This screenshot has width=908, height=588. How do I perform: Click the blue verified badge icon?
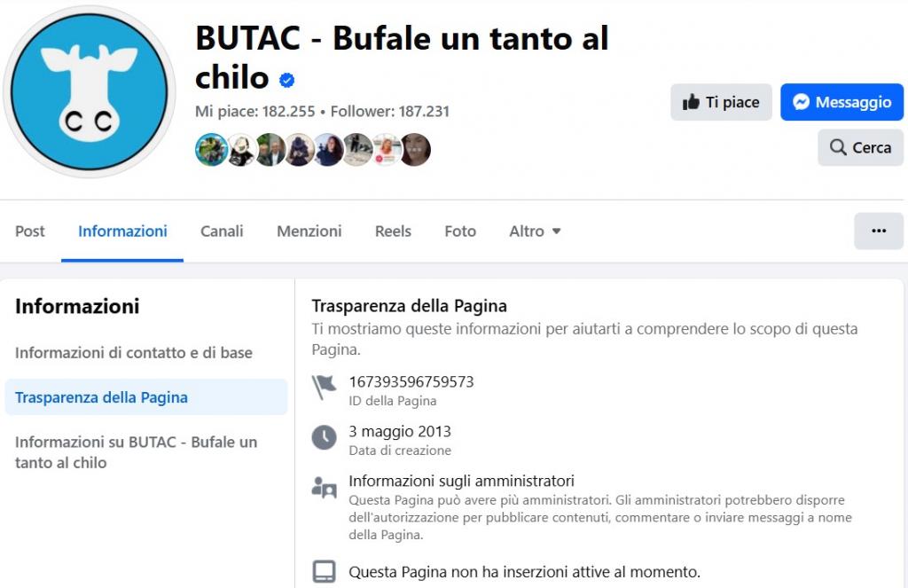point(286,81)
